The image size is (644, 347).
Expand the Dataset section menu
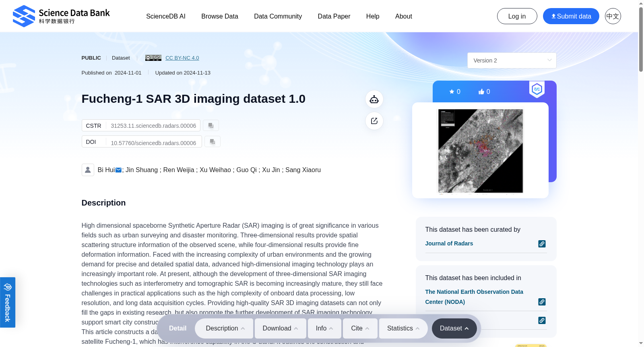(454, 328)
